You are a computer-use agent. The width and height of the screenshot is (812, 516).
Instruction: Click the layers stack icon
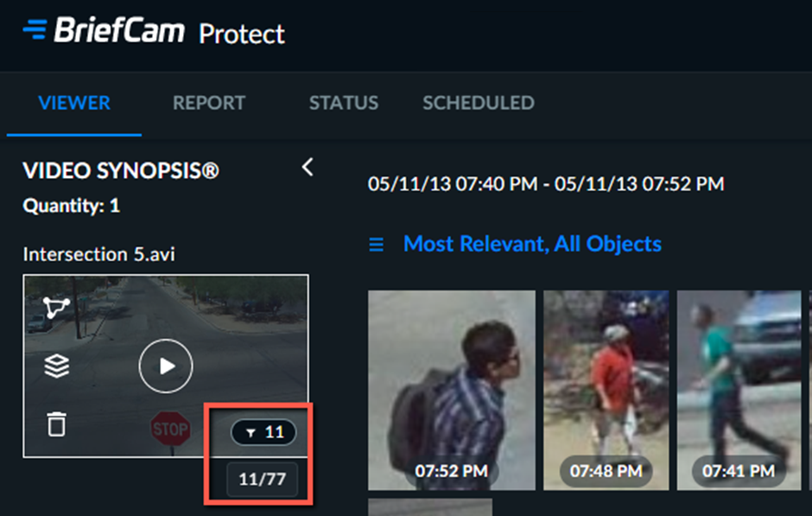coord(56,366)
